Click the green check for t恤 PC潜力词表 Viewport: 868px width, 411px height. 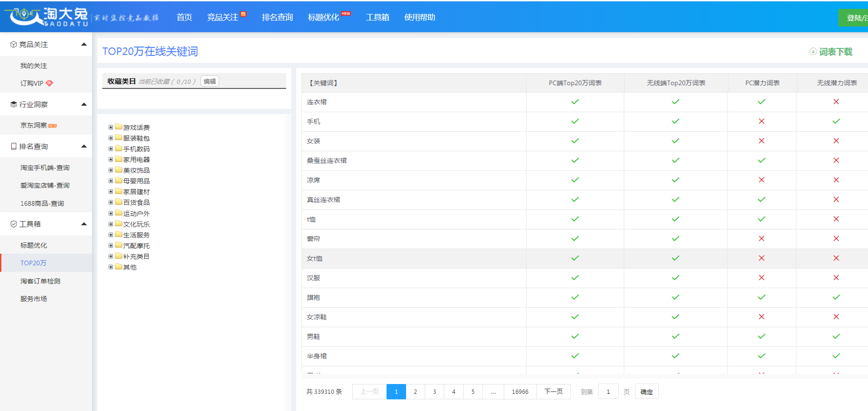pos(761,219)
